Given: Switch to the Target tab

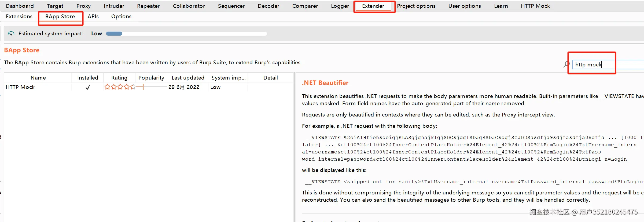Looking at the screenshot, I should (55, 6).
